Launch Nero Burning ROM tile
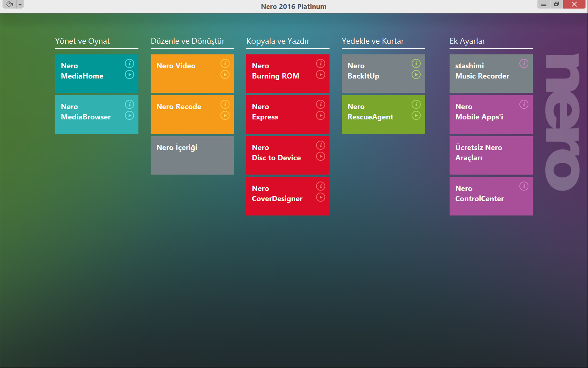Viewport: 588px width, 368px height. (288, 74)
